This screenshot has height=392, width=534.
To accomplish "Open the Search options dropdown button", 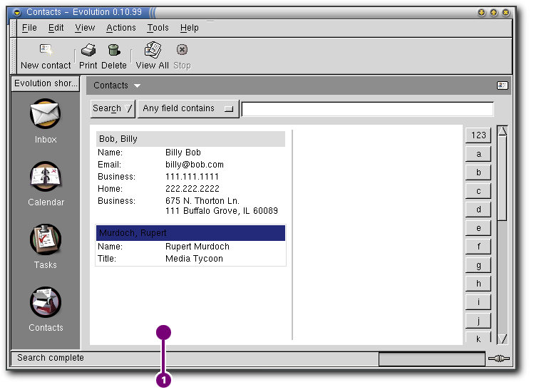I will [x=113, y=109].
